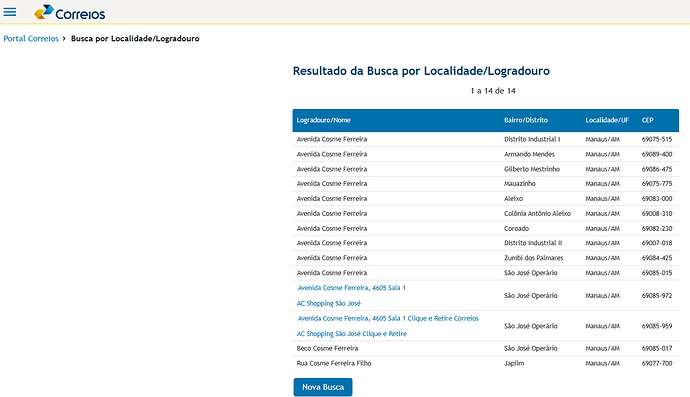690x397 pixels.
Task: Click the Japiim cell
Action: point(514,363)
